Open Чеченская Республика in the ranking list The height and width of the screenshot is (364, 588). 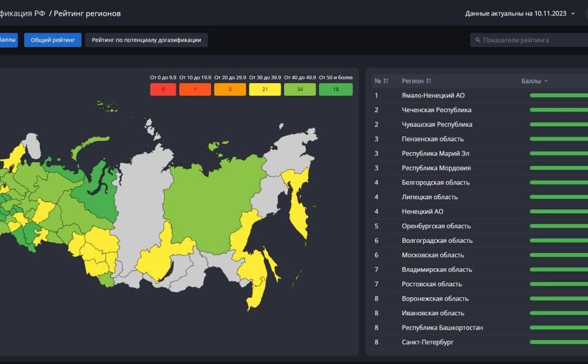[x=437, y=110]
